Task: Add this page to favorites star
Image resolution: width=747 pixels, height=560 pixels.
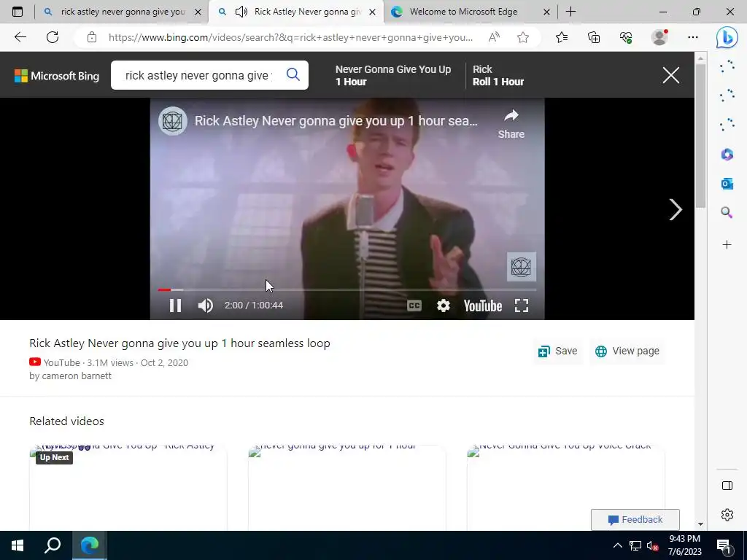Action: 523,37
